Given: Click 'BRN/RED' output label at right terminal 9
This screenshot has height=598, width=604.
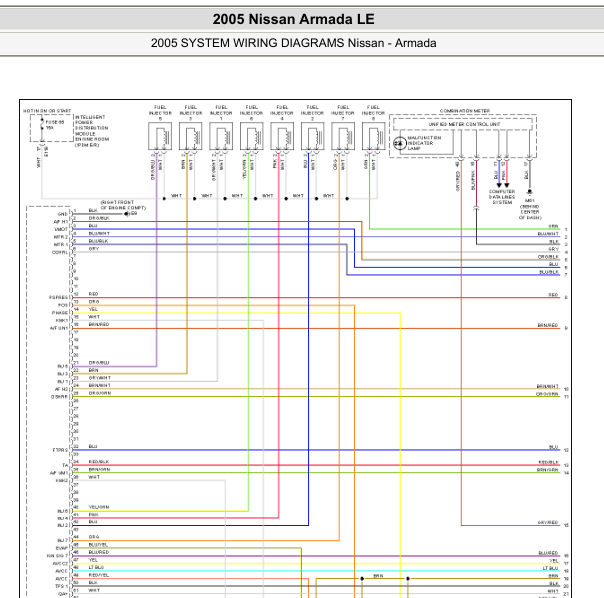Looking at the screenshot, I should click(548, 325).
